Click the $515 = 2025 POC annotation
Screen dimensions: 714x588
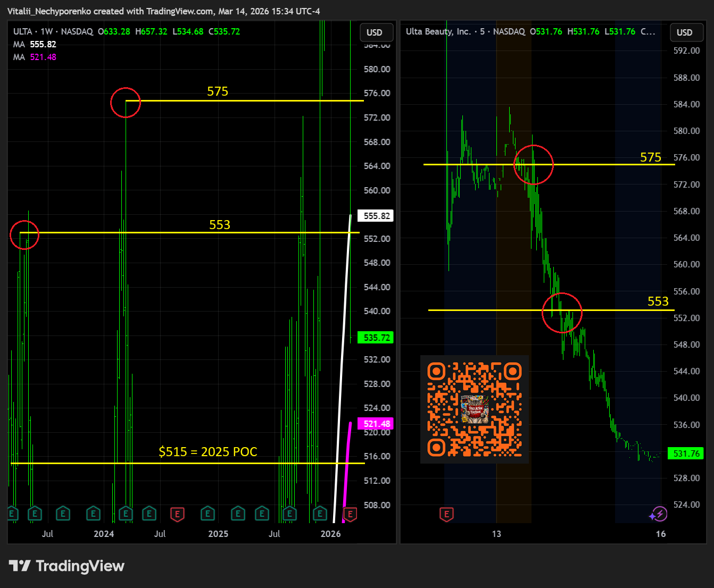tap(208, 452)
